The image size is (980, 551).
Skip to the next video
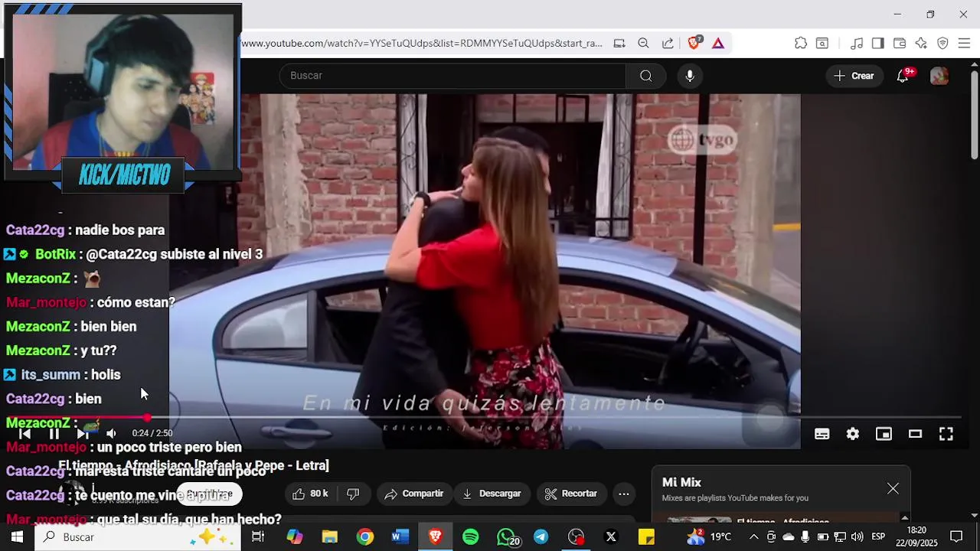82,433
